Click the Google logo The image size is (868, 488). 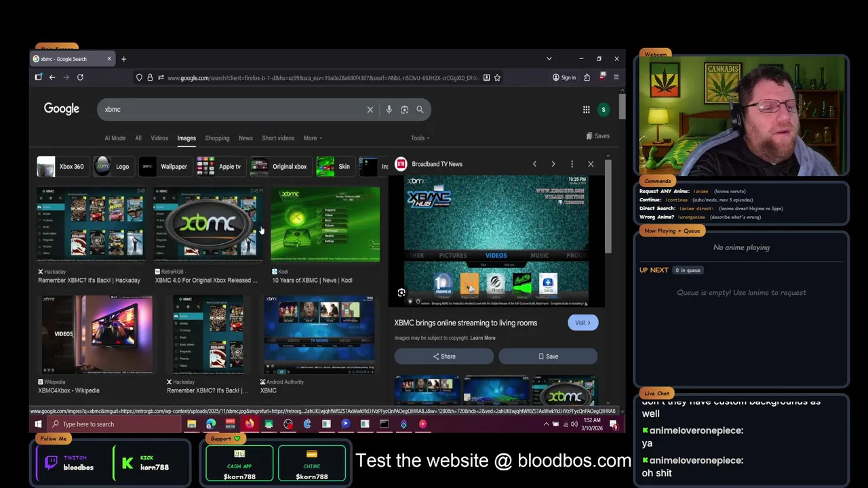coord(62,109)
